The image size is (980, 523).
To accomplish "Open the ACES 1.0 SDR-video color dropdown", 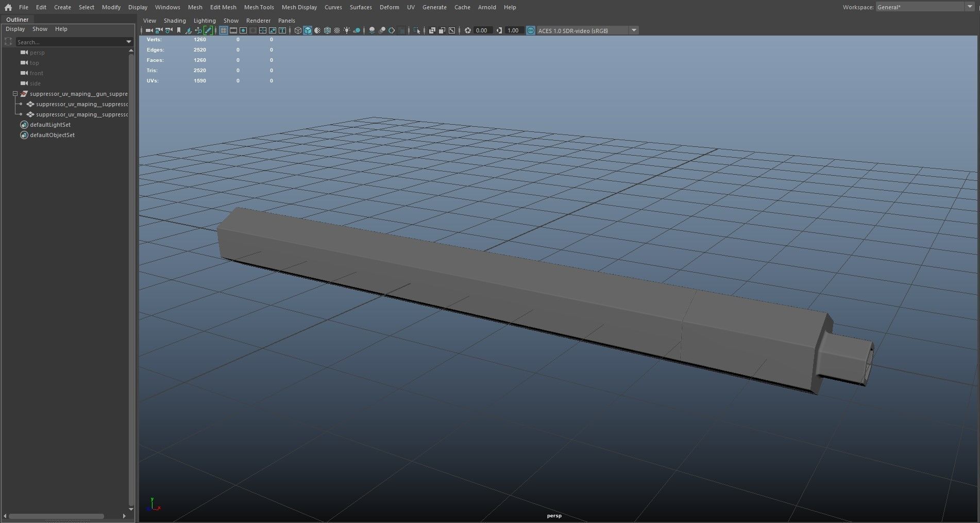I will coord(587,30).
